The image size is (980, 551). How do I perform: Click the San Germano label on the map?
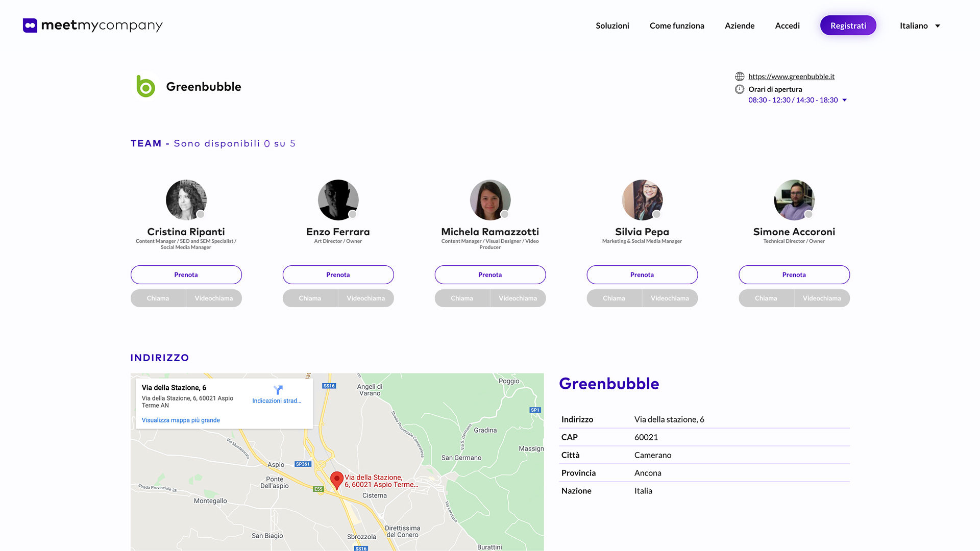461,458
